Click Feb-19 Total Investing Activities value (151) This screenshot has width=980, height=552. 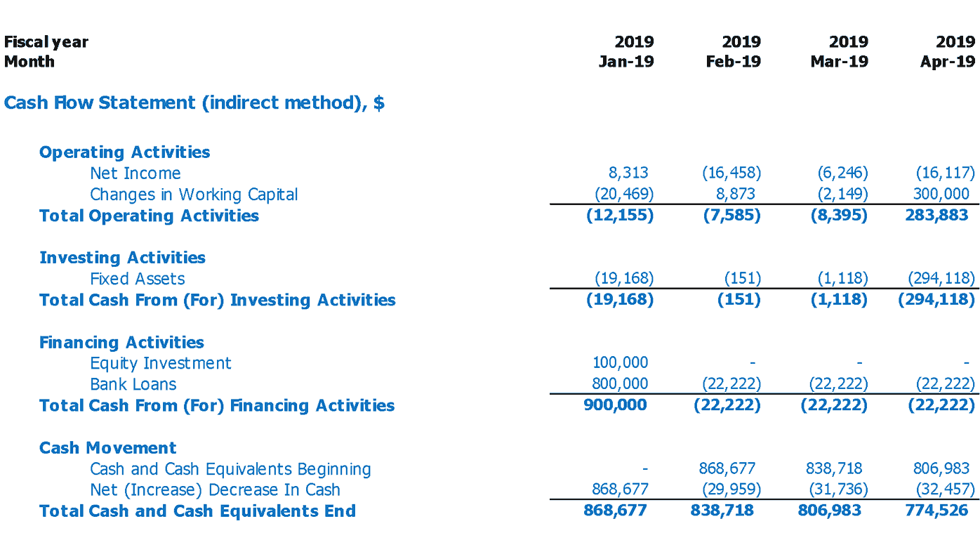(x=739, y=300)
